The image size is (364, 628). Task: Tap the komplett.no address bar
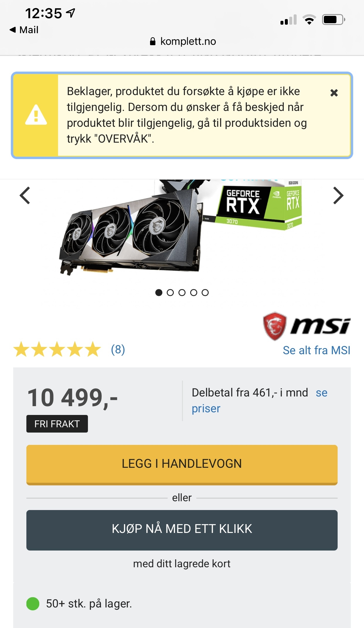183,41
